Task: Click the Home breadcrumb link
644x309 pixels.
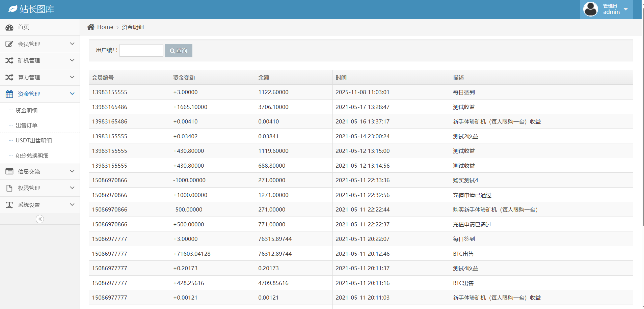Action: click(105, 27)
